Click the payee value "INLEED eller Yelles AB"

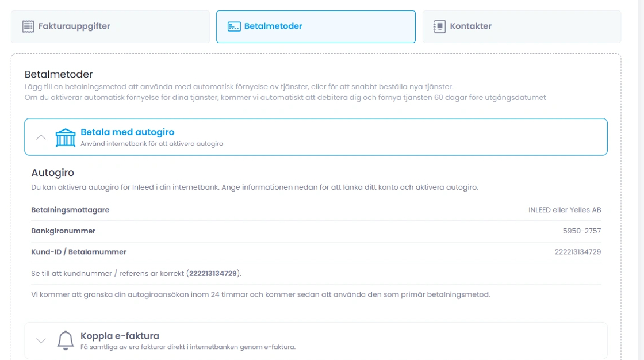(564, 210)
